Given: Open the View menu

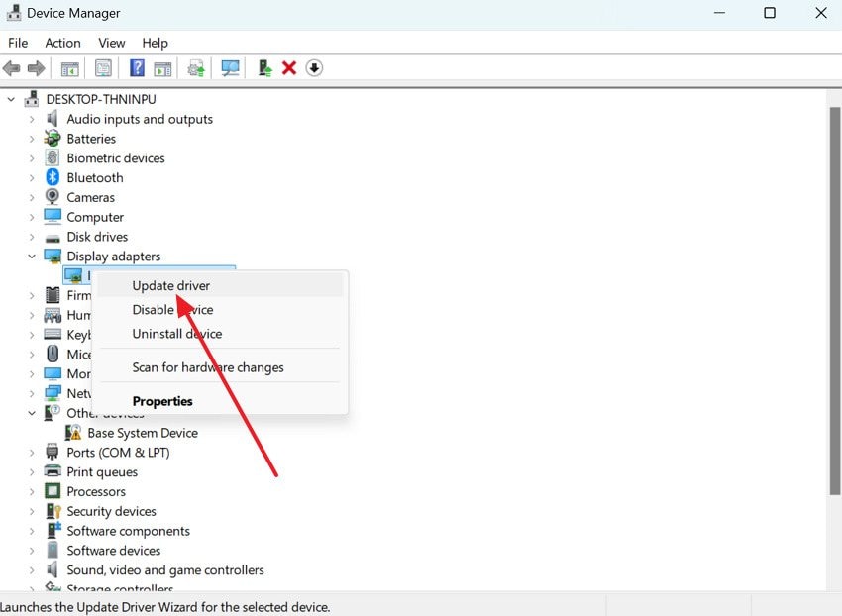Looking at the screenshot, I should point(112,43).
